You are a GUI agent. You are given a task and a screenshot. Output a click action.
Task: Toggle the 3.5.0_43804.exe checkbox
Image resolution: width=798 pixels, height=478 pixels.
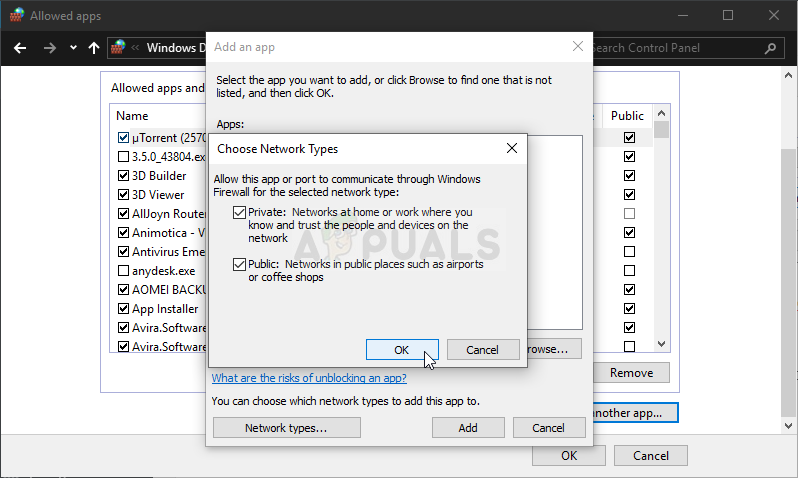tap(123, 156)
